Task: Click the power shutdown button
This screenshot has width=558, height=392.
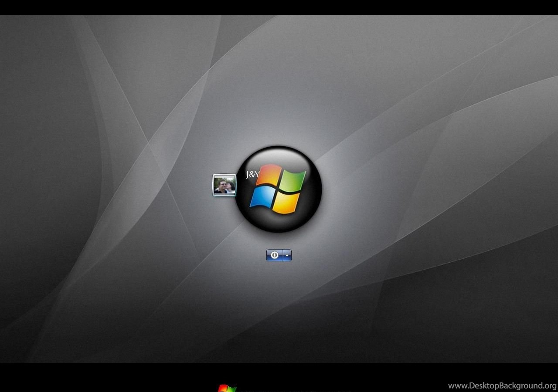Action: click(275, 255)
